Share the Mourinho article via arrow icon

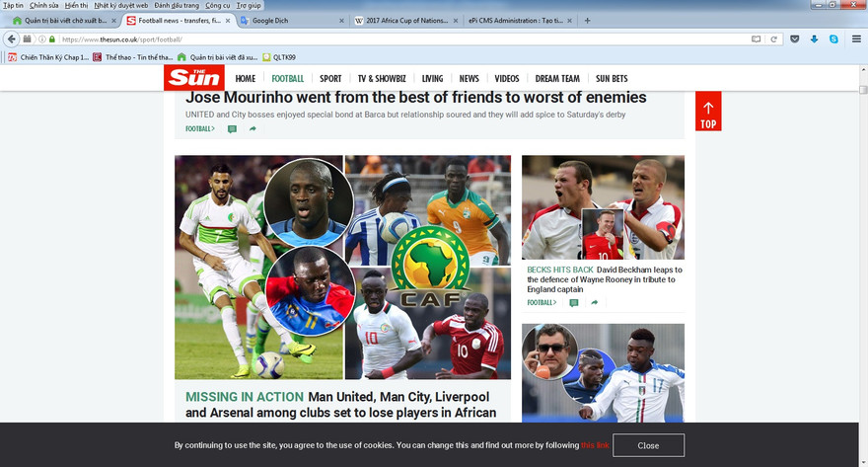(x=253, y=129)
